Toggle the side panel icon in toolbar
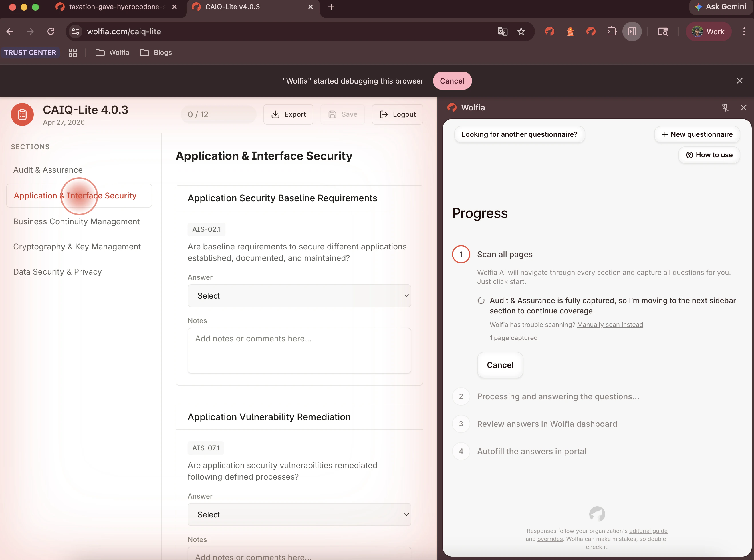 pos(632,31)
